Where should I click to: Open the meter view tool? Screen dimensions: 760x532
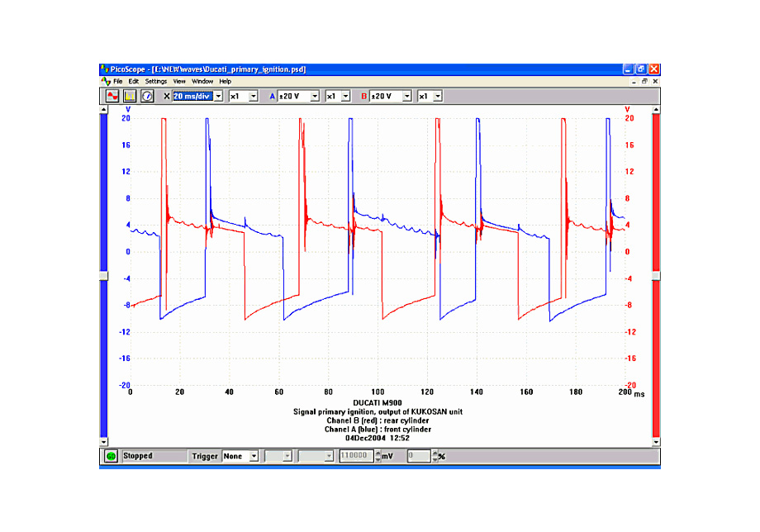coord(147,96)
